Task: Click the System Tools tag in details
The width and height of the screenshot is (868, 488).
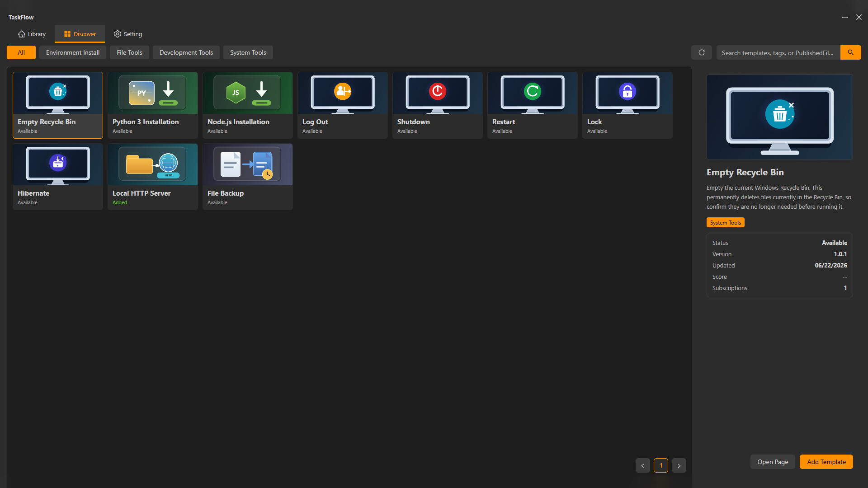Action: tap(725, 223)
